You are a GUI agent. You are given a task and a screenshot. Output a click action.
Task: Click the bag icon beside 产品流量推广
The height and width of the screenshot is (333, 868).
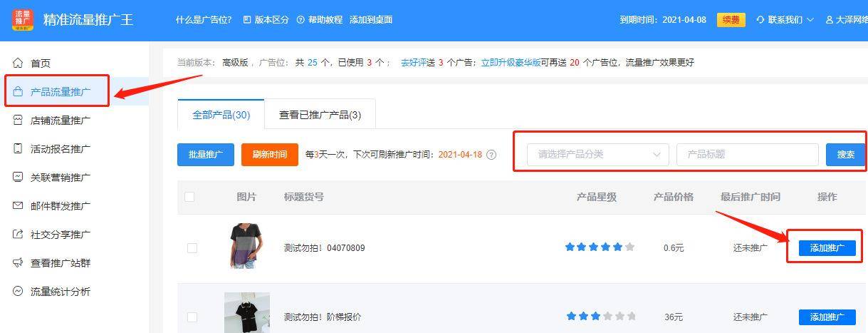click(x=18, y=91)
